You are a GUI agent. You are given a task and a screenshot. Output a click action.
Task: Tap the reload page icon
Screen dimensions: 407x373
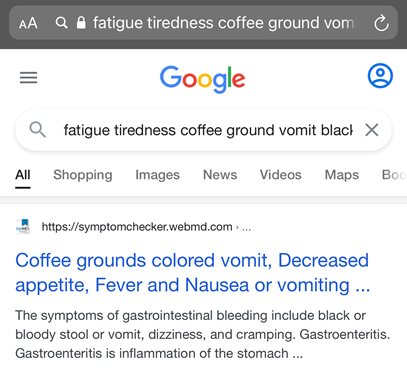(381, 23)
